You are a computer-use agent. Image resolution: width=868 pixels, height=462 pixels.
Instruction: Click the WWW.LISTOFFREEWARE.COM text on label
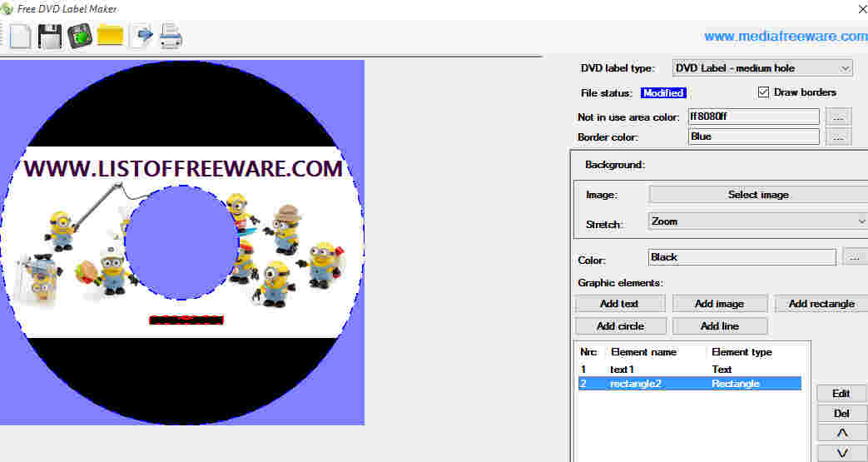tap(183, 168)
